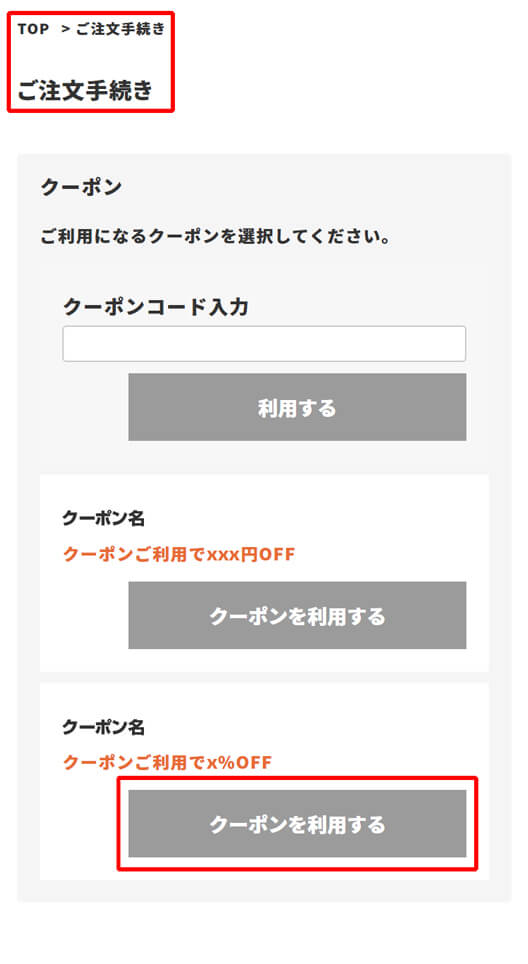Click the クーポンご利用でxxx円OFF orange text
The height and width of the screenshot is (964, 528).
(179, 555)
